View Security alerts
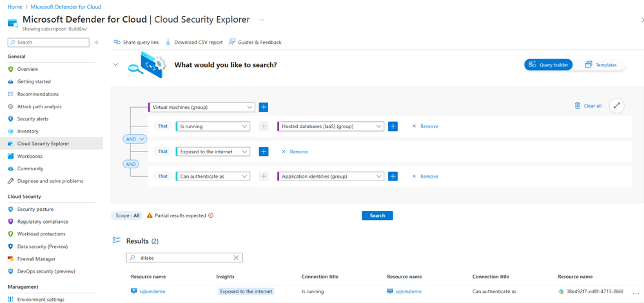The height and width of the screenshot is (303, 644). tap(33, 119)
